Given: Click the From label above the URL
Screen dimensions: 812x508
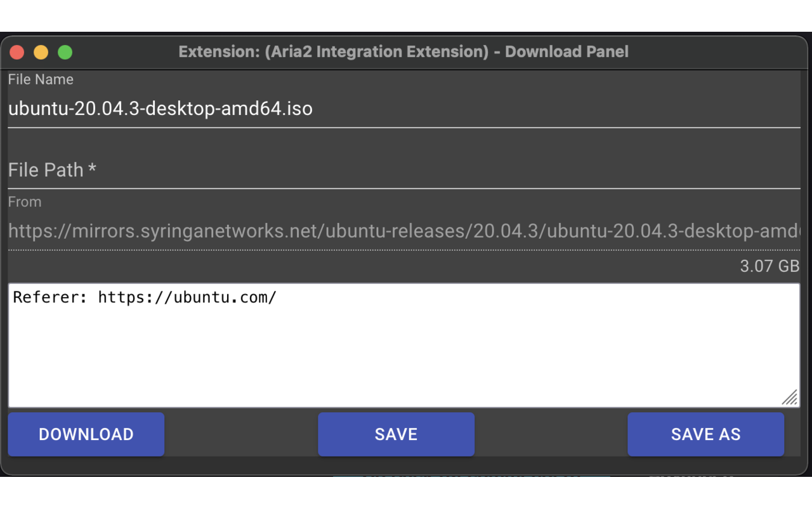Looking at the screenshot, I should [x=25, y=202].
